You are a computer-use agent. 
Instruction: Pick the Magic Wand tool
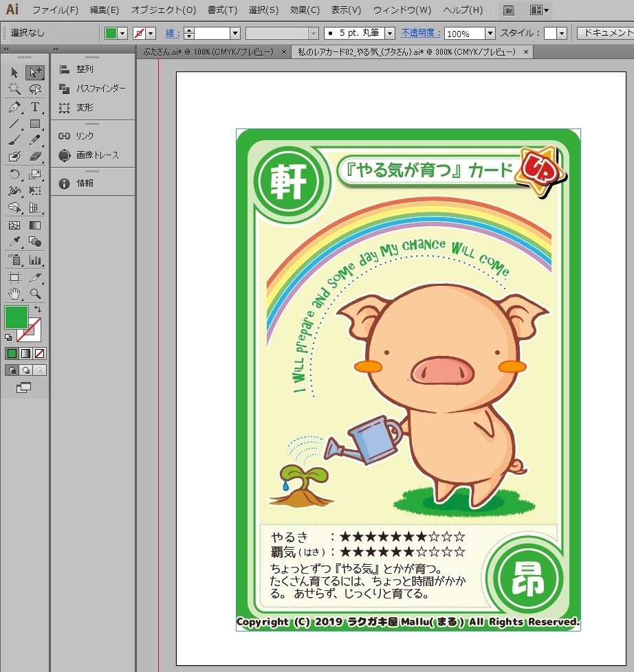tap(14, 89)
